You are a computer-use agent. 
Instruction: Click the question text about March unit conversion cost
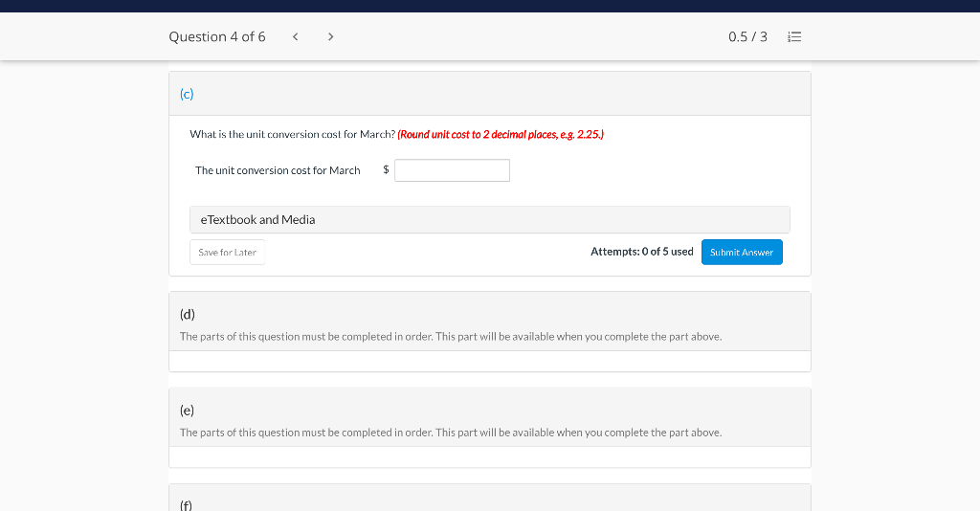(x=293, y=134)
